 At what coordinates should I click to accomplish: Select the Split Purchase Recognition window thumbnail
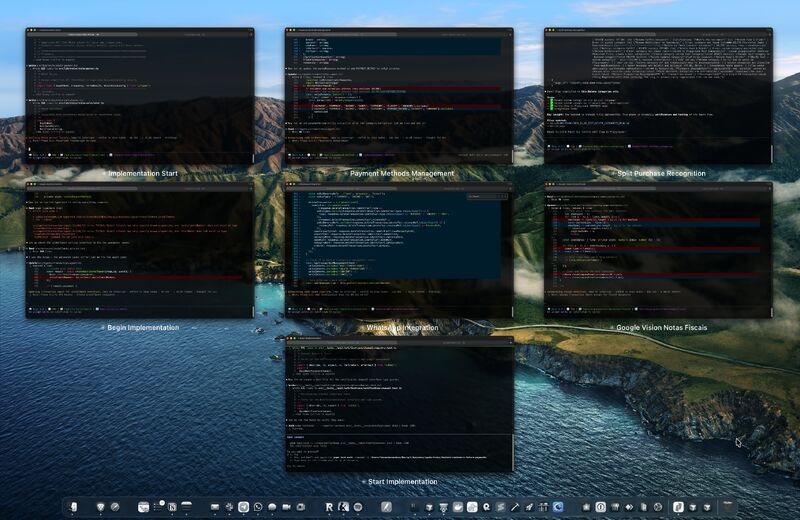pos(658,96)
